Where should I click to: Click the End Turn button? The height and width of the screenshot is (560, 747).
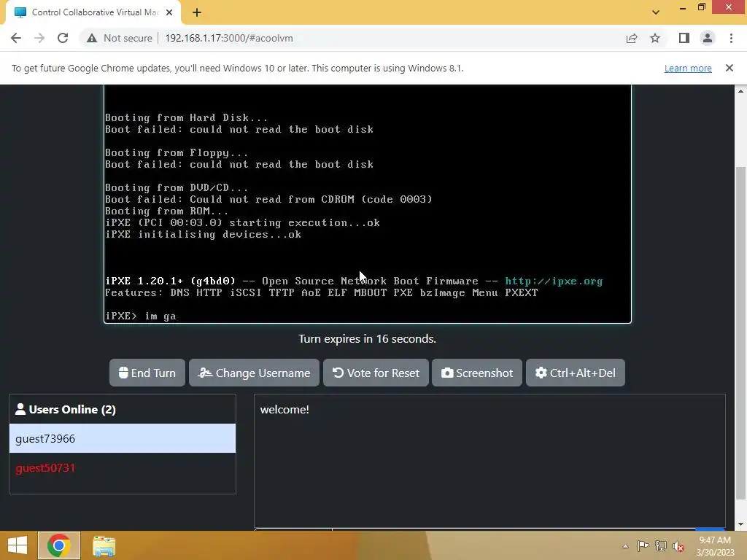tap(147, 373)
